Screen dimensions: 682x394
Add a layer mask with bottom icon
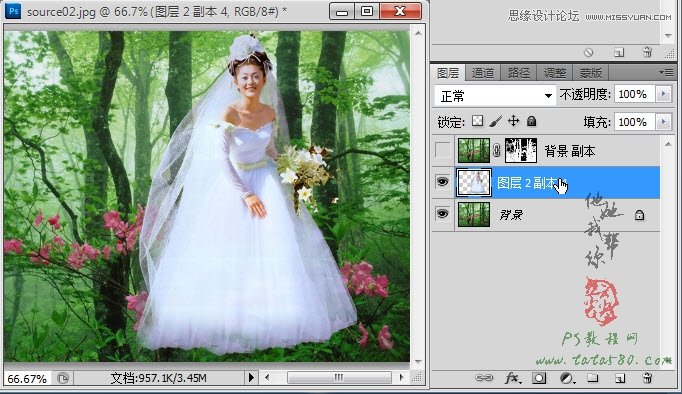coord(539,378)
